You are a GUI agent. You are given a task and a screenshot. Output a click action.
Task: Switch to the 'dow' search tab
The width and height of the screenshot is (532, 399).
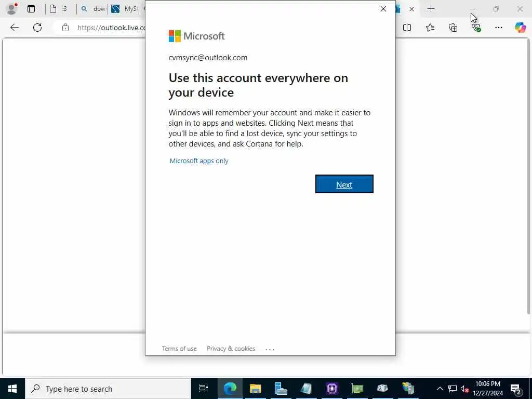[94, 9]
